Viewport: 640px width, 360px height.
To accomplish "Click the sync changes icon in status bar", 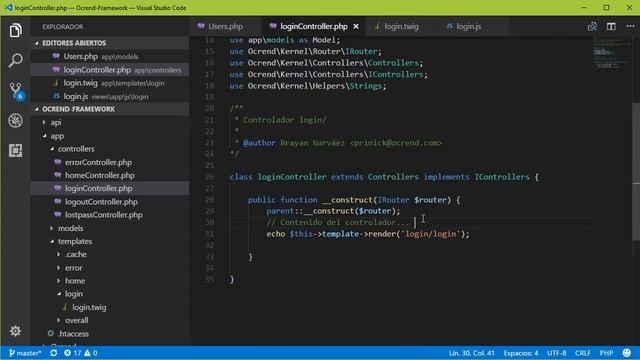I will point(53,353).
